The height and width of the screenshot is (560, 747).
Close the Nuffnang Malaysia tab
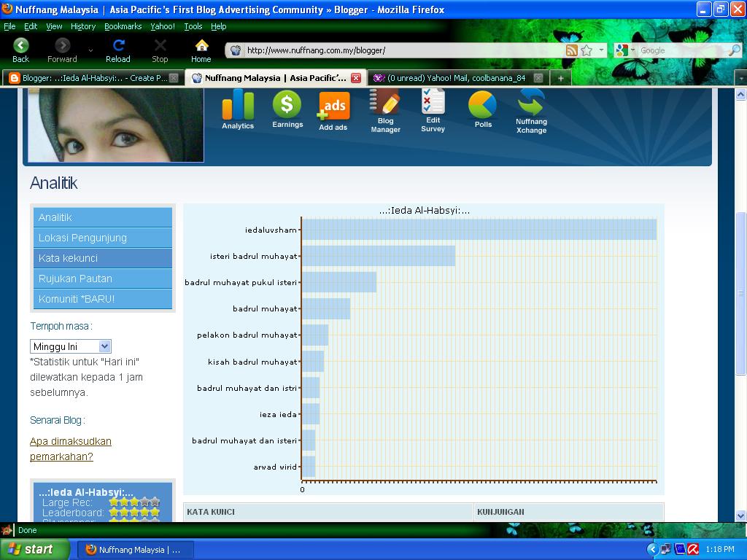pos(356,78)
